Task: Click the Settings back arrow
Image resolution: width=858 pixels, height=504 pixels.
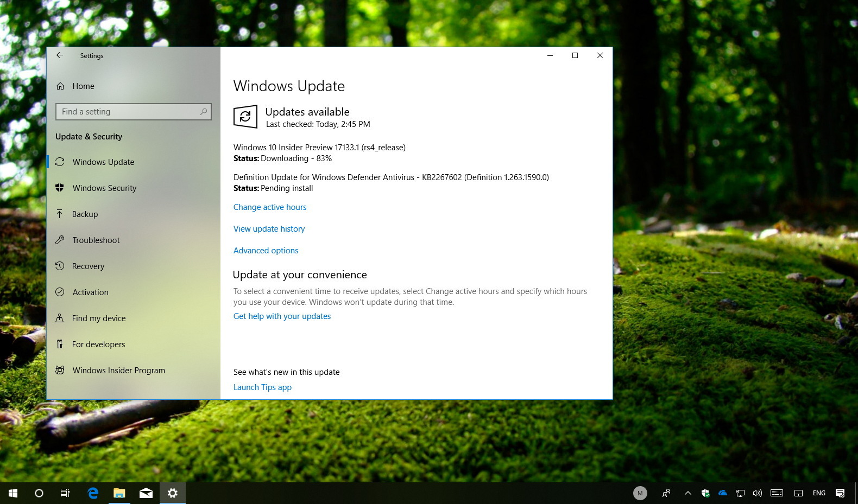Action: coord(60,55)
